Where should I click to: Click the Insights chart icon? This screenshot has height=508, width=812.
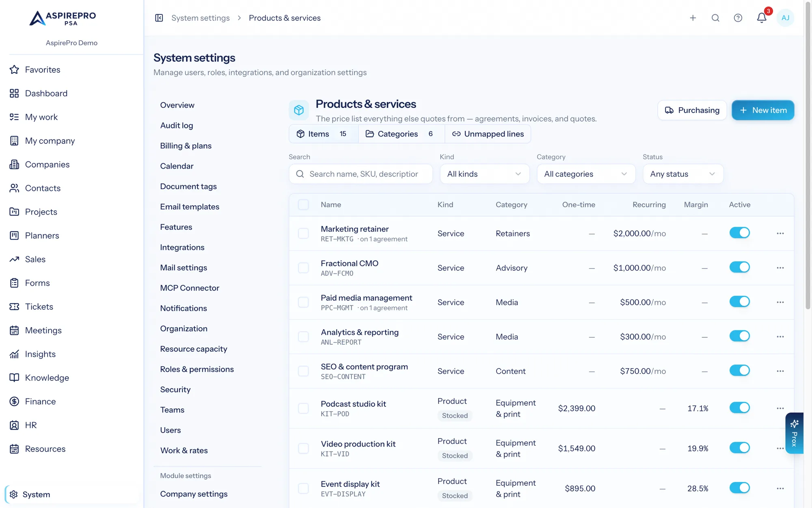14,354
